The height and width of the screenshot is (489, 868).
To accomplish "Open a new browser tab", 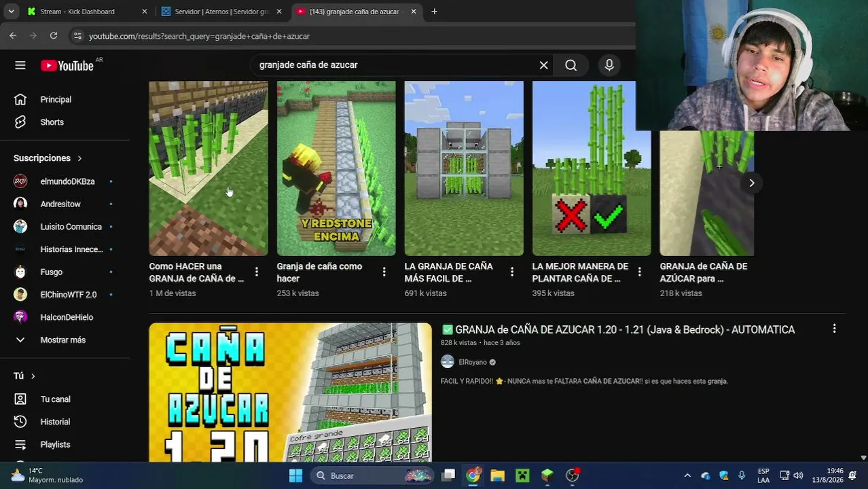I will [434, 12].
